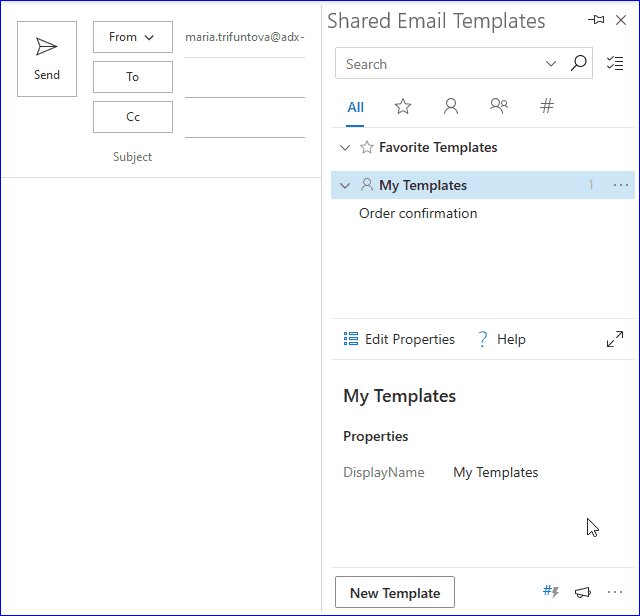Switch to the team templates tab
The height and width of the screenshot is (616, 640).
tap(499, 106)
